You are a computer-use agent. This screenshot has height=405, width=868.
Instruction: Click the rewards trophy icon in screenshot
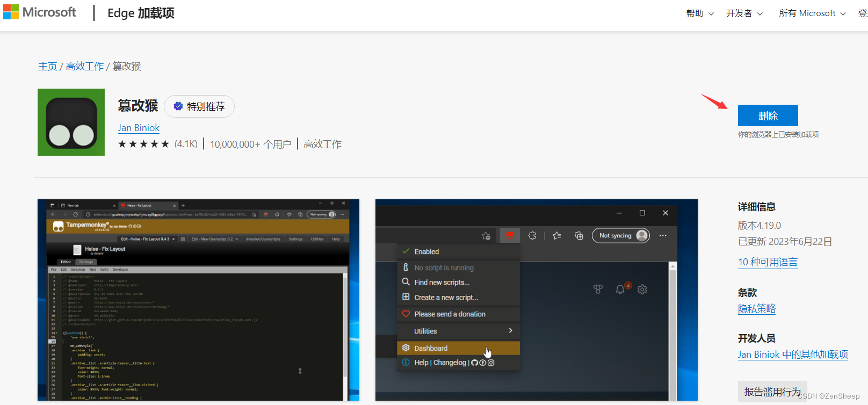598,290
